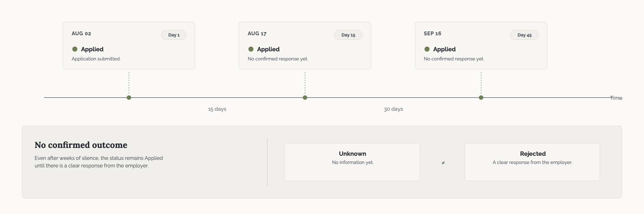
Task: Click the Time axis label
Action: point(616,98)
